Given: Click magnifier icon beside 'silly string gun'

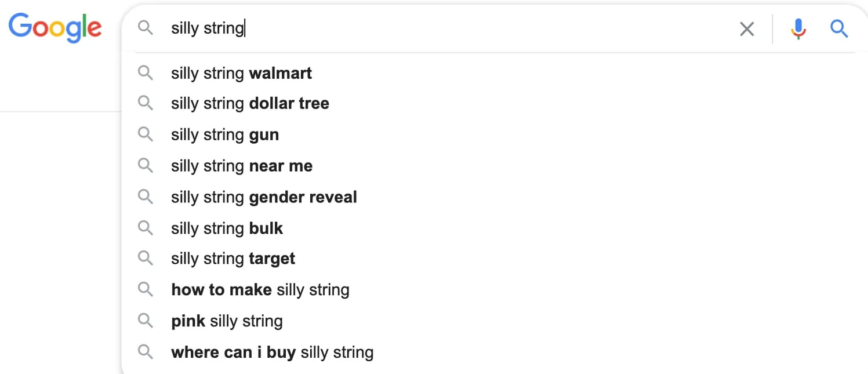Looking at the screenshot, I should coord(146,135).
